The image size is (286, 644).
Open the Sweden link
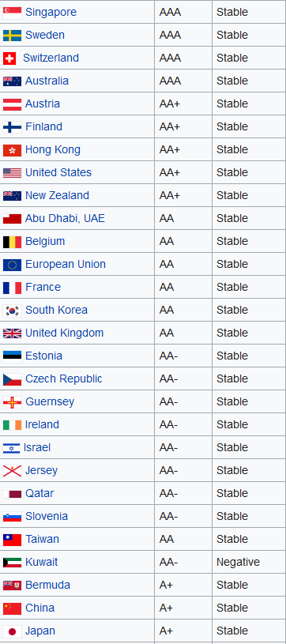(45, 35)
